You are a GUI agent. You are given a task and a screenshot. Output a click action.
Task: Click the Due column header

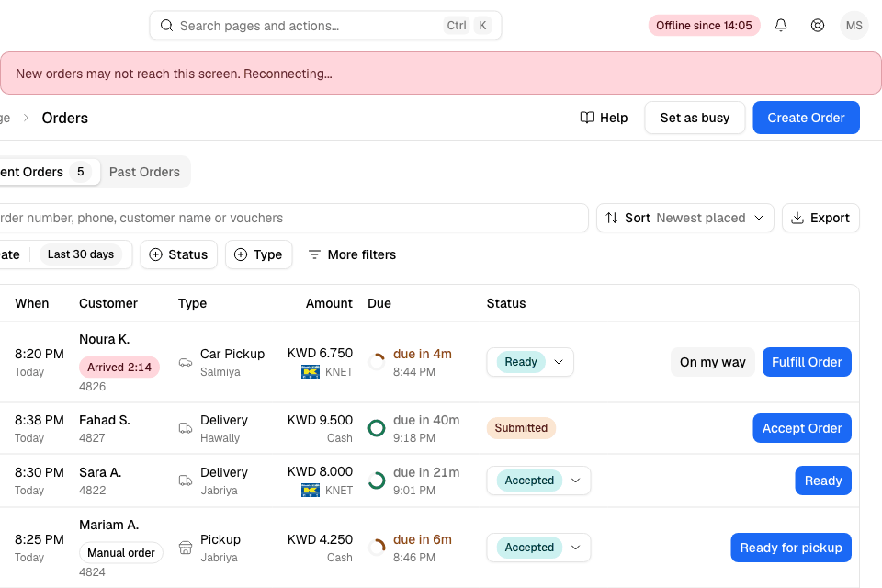click(x=379, y=303)
